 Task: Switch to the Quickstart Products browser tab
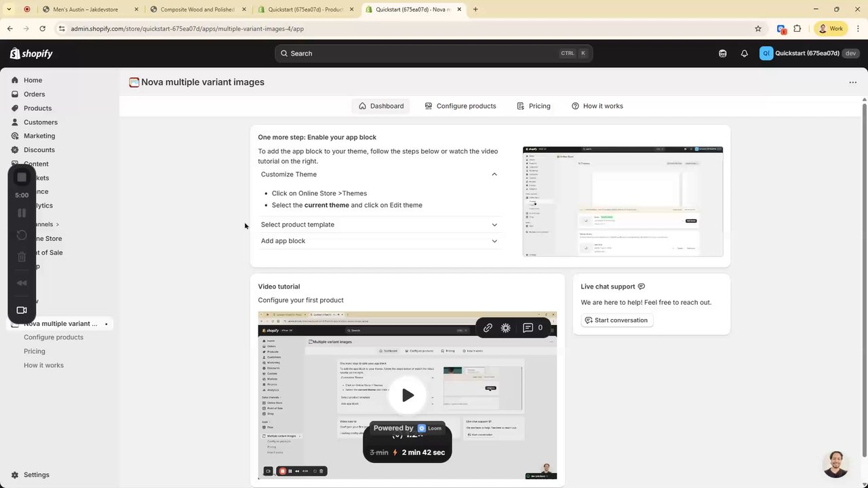pyautogui.click(x=305, y=10)
